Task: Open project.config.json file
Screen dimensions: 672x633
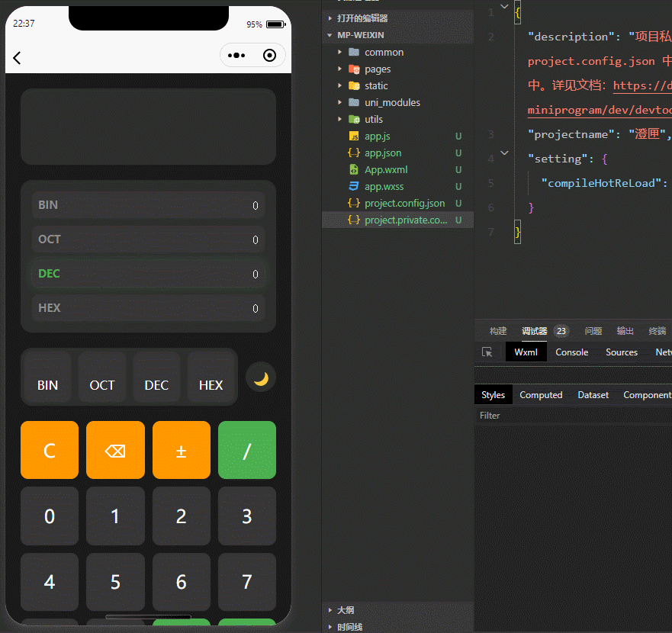Action: [397, 203]
